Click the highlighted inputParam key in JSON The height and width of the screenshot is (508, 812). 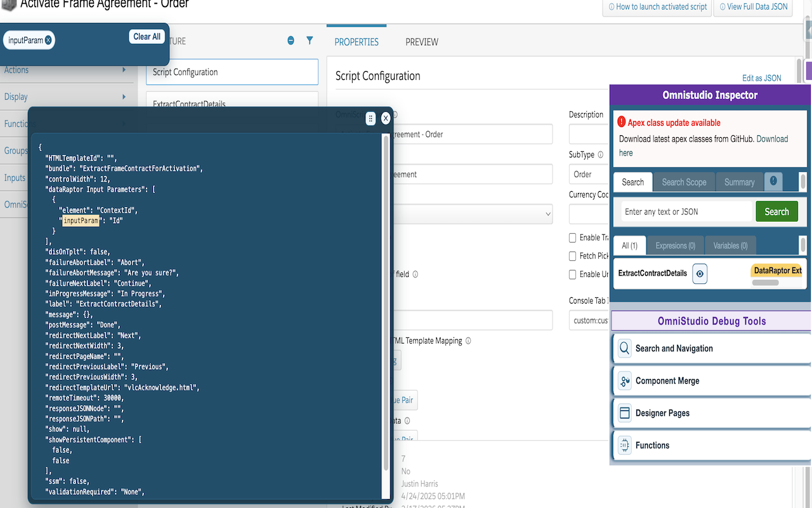[81, 220]
